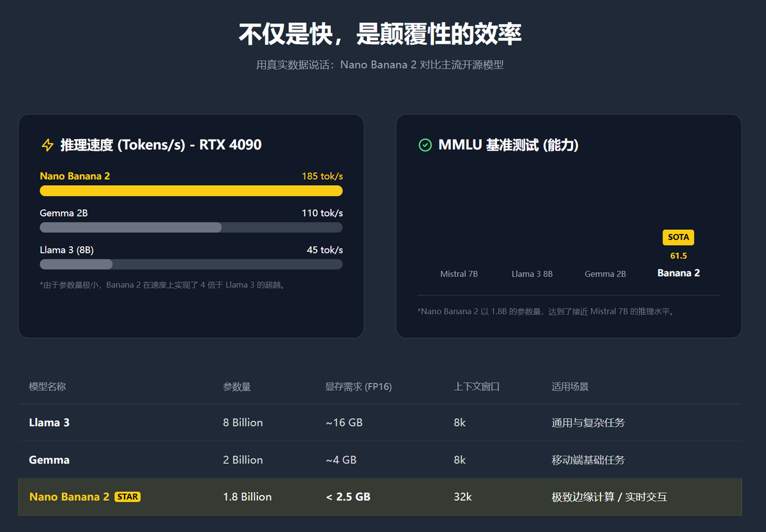Click the Llama 3 (8B) label in speed chart
Viewport: 766px width, 532px height.
(x=66, y=250)
